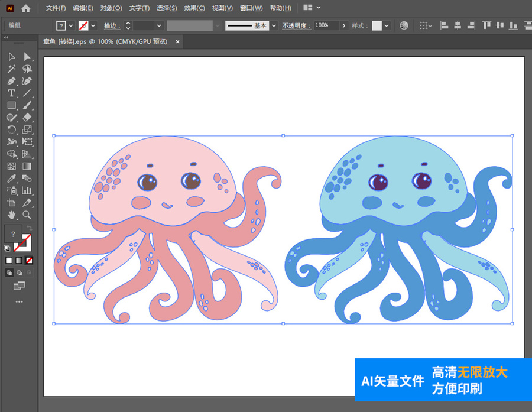Select the Perspective Grid tool

coord(27,154)
